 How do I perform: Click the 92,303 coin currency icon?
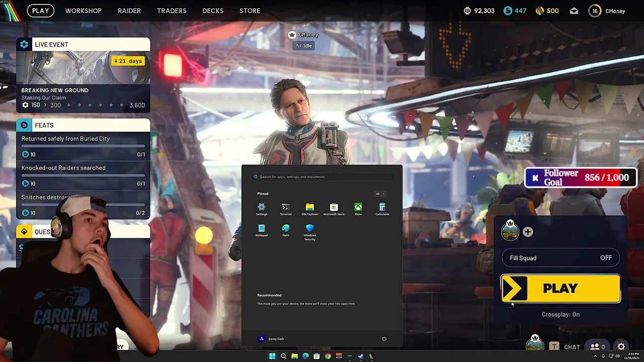coord(467,11)
